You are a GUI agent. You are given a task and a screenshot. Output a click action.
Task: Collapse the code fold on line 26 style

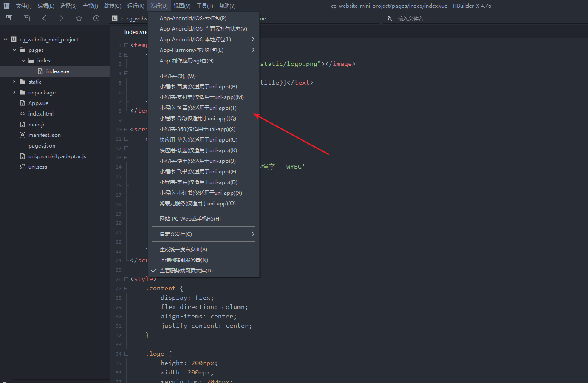[x=126, y=279]
